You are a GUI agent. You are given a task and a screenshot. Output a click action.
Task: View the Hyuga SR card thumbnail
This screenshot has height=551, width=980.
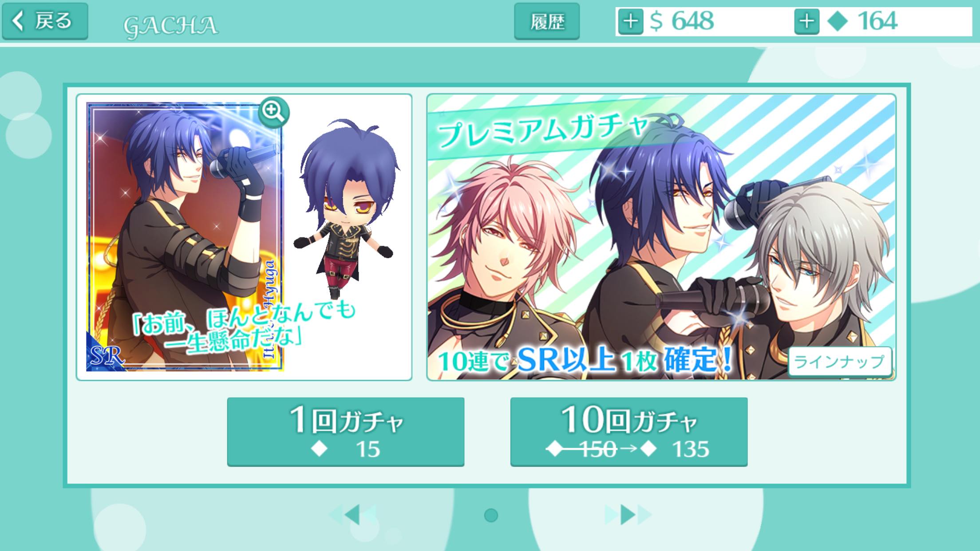185,237
